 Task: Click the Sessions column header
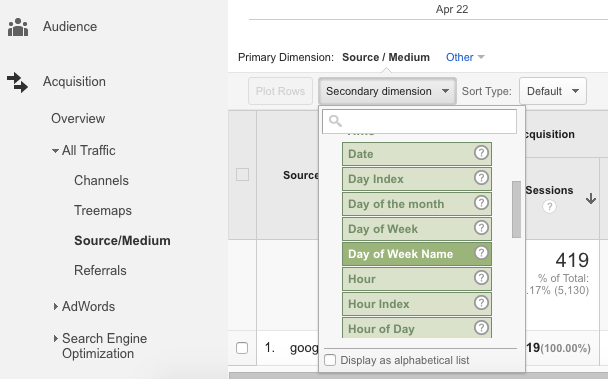pos(549,190)
